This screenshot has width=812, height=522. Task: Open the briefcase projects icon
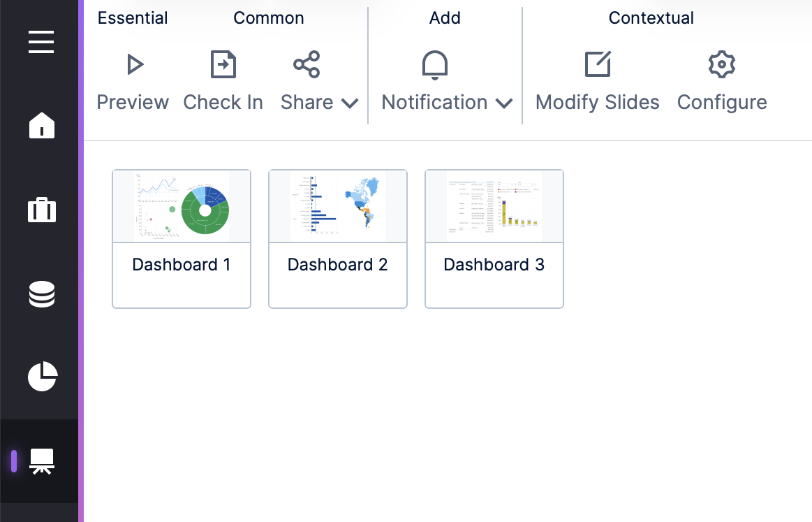point(41,210)
